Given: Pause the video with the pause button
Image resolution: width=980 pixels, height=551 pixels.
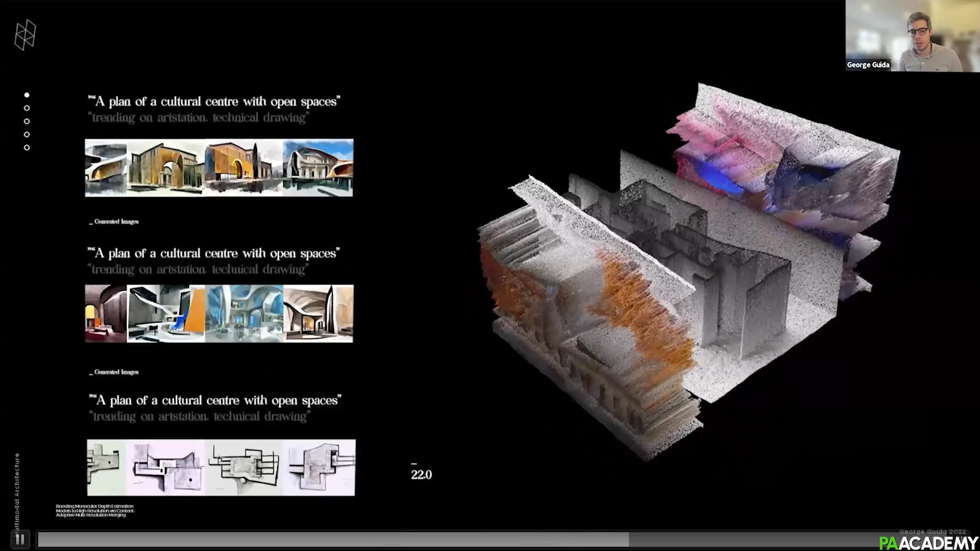Looking at the screenshot, I should point(20,540).
